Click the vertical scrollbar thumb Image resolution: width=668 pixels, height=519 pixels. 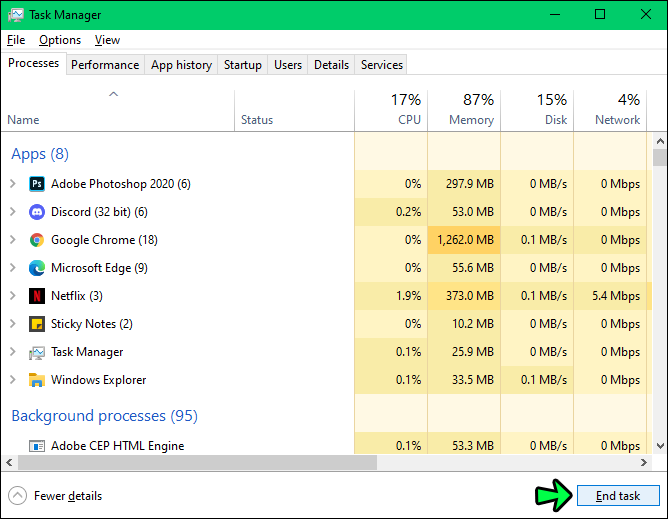(x=660, y=157)
